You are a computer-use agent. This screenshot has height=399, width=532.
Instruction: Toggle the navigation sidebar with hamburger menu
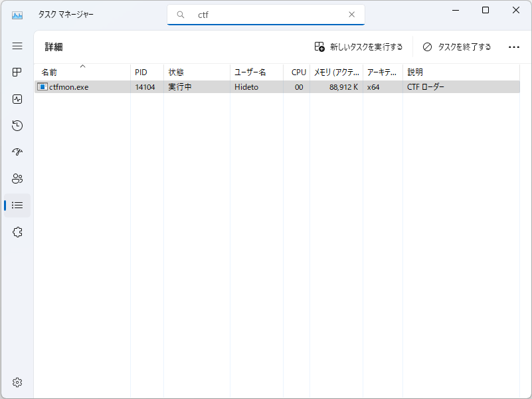click(17, 46)
